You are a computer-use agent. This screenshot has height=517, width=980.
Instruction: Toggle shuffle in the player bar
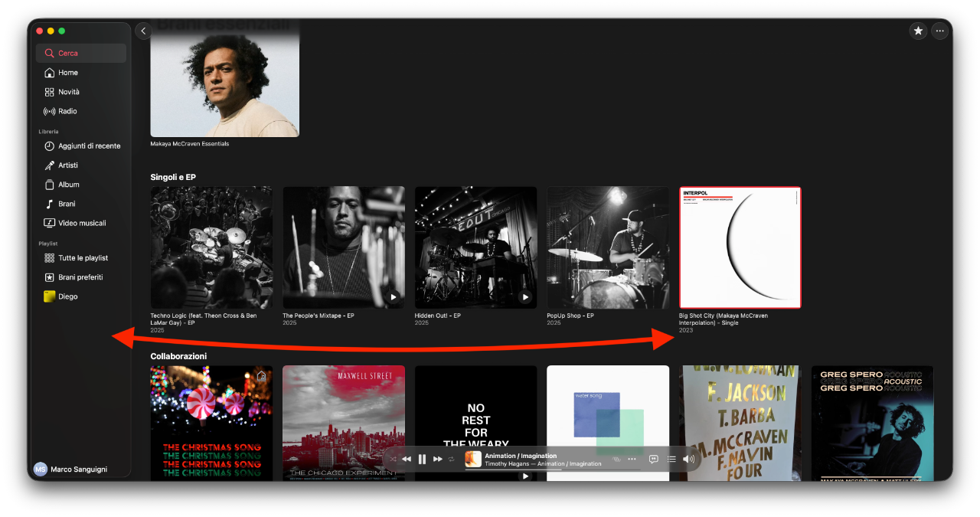pos(393,459)
